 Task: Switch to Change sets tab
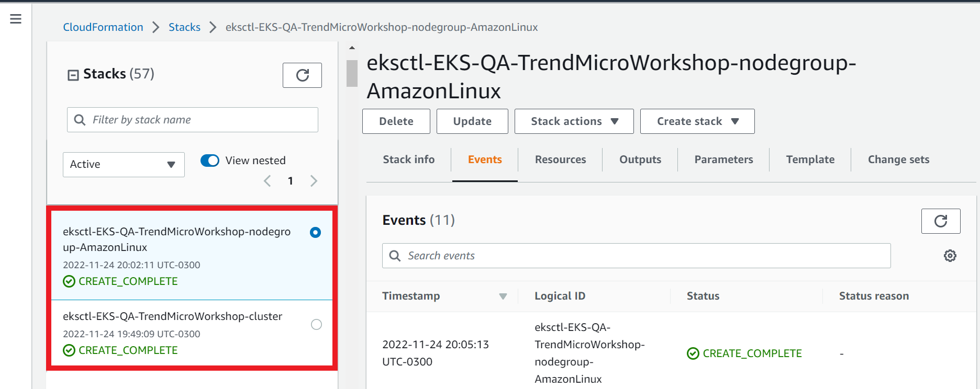(x=899, y=159)
